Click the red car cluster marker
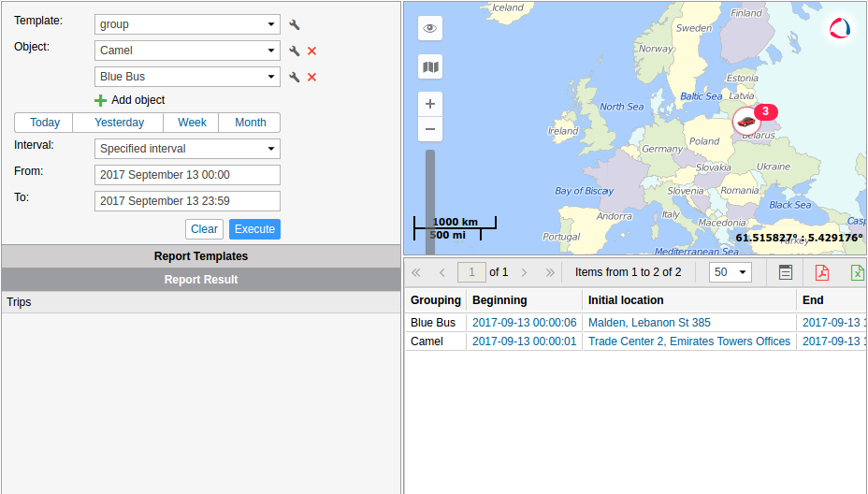Screen dimensions: 868x494 point(746,121)
